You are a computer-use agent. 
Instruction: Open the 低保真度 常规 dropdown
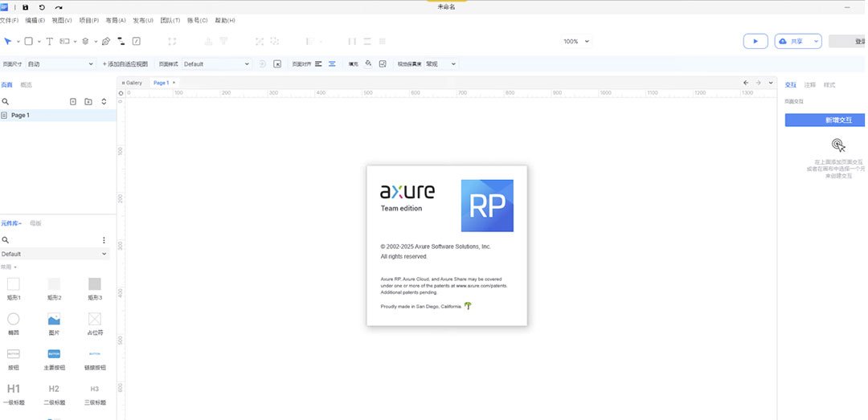point(440,64)
